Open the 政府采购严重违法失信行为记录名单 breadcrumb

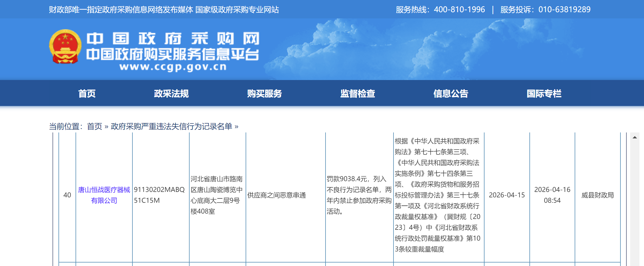tap(171, 126)
